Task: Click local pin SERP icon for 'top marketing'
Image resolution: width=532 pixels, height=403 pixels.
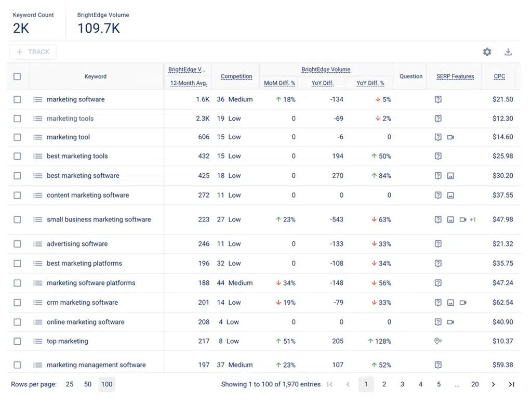Action: (438, 342)
